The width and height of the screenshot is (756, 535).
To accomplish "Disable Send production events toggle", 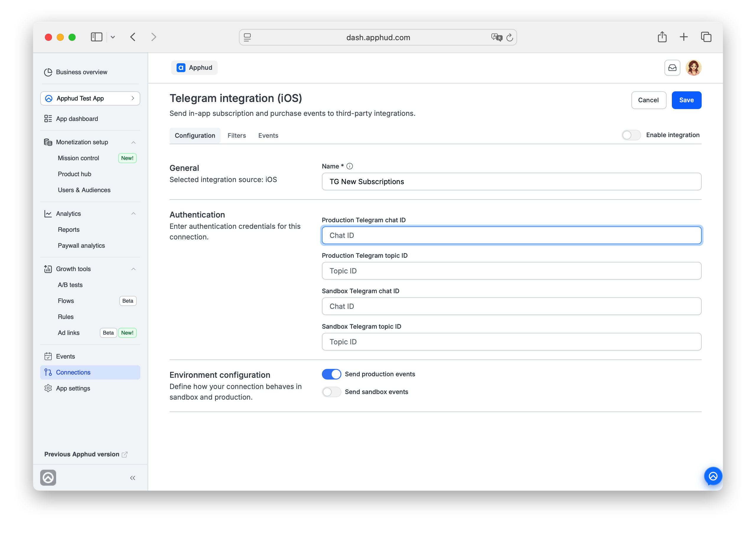I will click(x=331, y=374).
